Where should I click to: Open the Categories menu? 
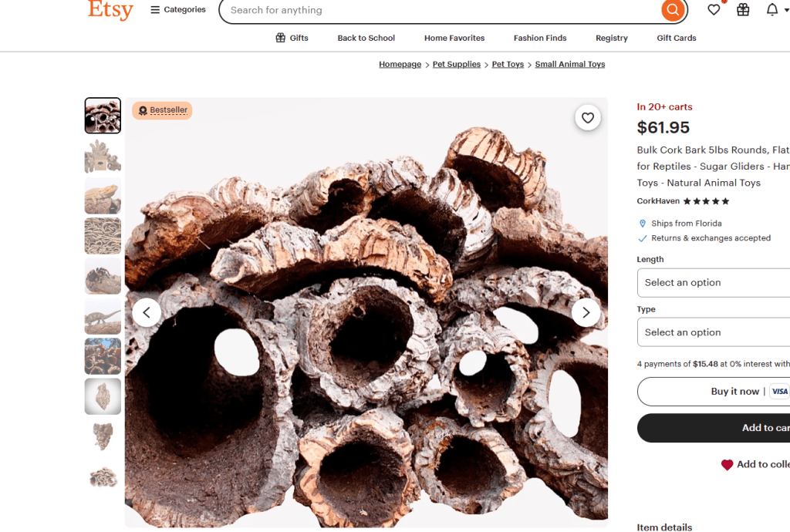178,10
